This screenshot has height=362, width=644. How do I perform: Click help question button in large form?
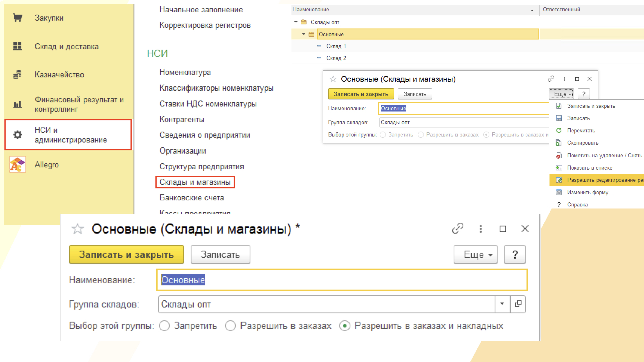(x=515, y=255)
